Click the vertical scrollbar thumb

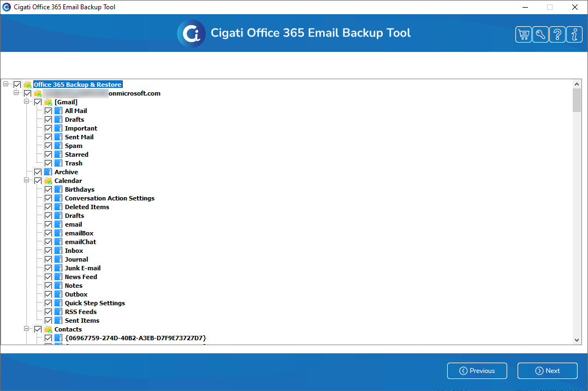pos(577,100)
